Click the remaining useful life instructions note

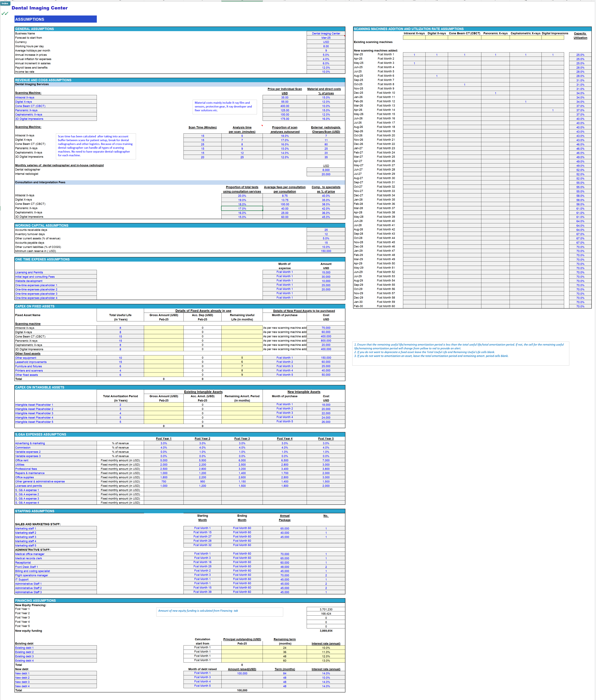point(461,353)
